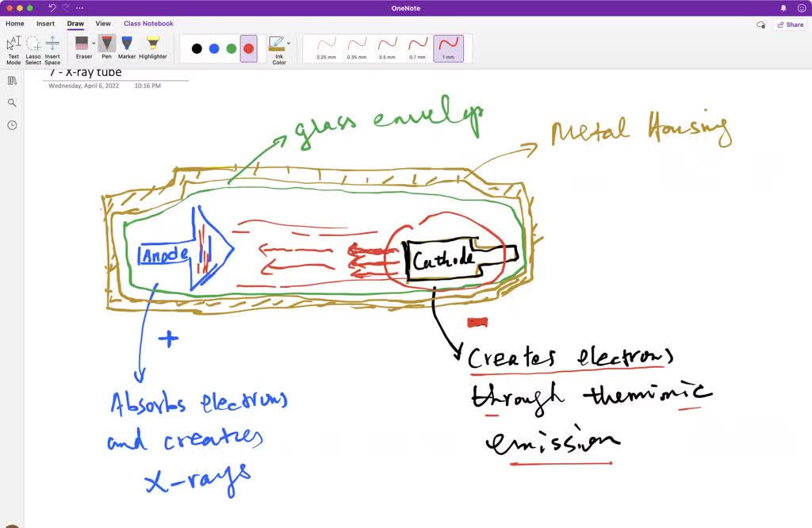Open the more options ellipsis in title bar

click(x=79, y=8)
